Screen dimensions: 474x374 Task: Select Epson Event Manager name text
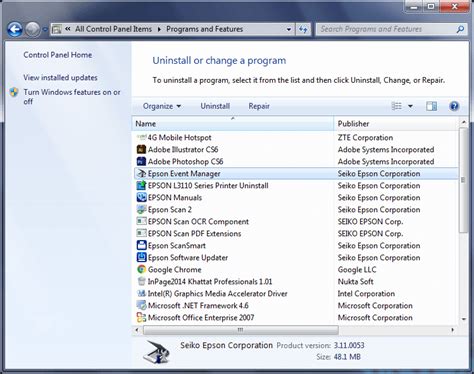click(x=184, y=174)
